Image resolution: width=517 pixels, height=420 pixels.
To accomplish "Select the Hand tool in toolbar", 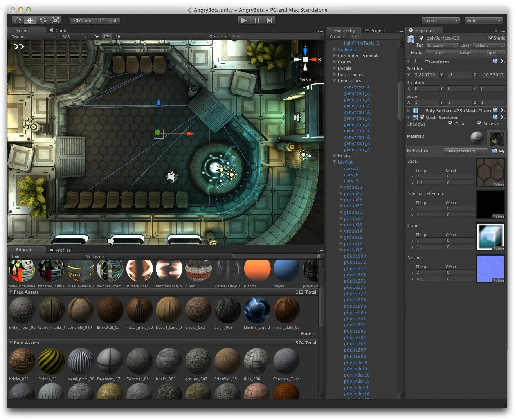I will [x=17, y=20].
